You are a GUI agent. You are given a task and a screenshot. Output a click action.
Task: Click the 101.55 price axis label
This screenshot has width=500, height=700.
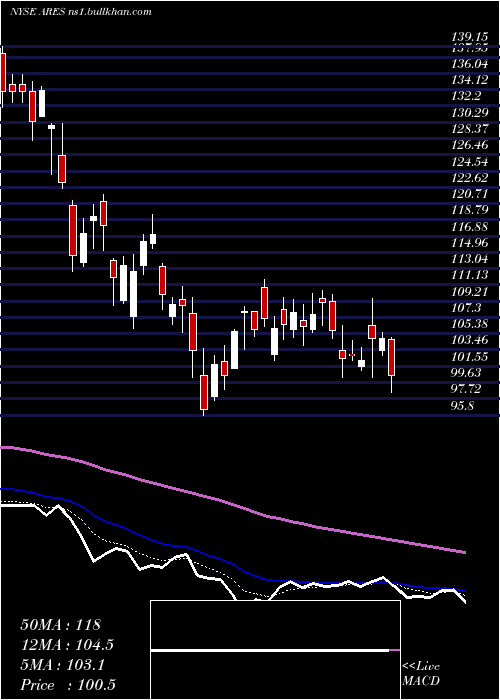click(x=469, y=357)
